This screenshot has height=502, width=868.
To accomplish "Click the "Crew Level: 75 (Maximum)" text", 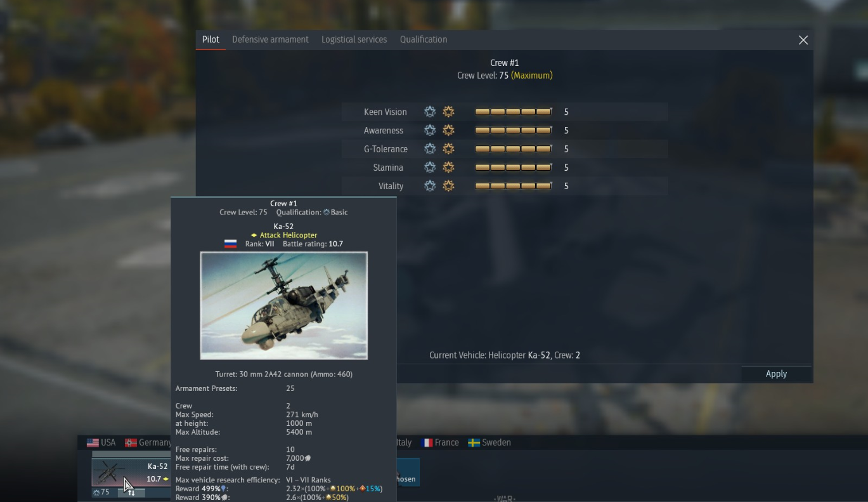I will click(505, 75).
